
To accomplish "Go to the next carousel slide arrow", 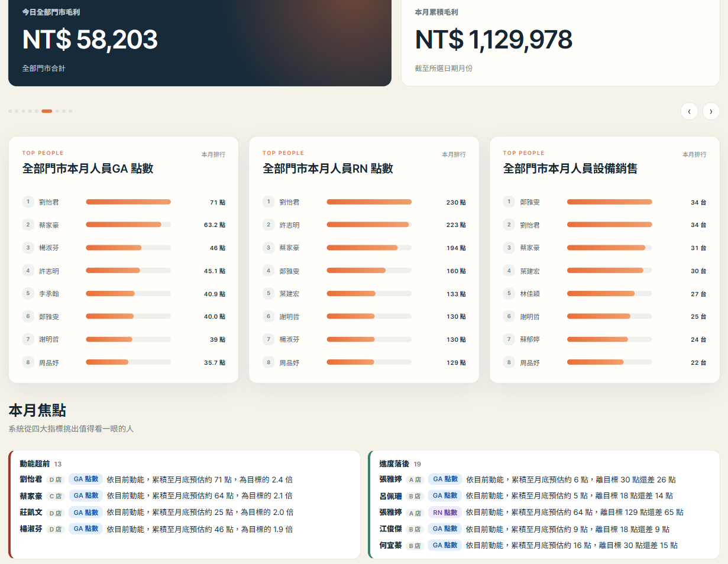I will [711, 111].
